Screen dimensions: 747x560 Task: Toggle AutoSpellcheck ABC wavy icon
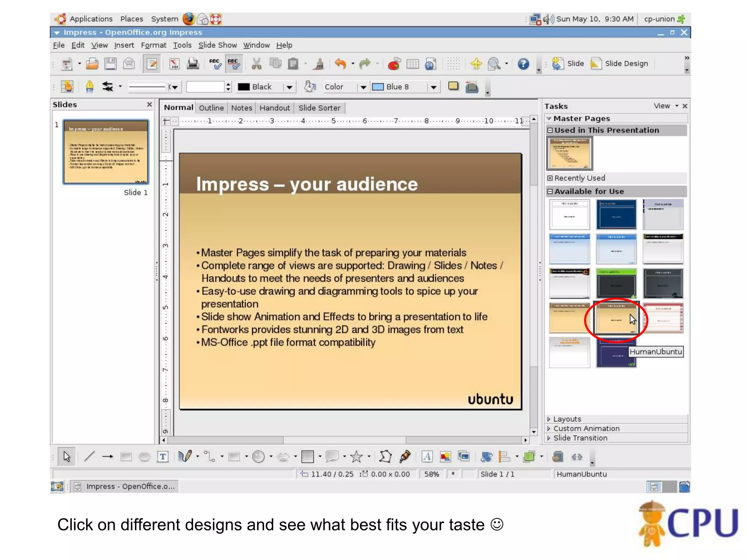pos(233,64)
